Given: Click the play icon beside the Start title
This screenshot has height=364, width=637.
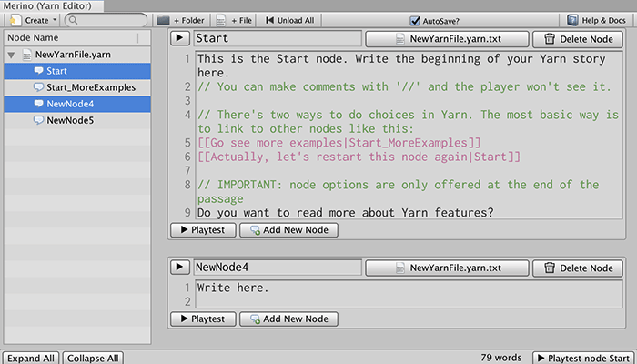Looking at the screenshot, I should click(x=180, y=39).
